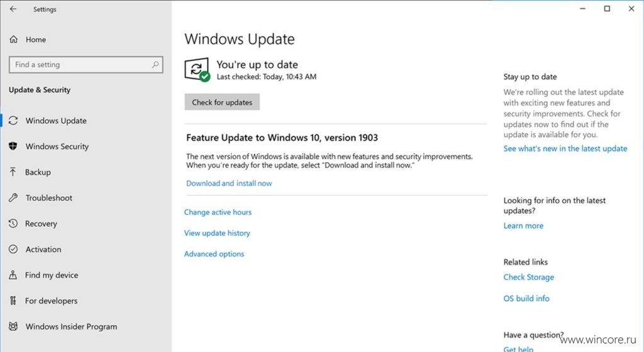
Task: Click the Home house icon
Action: pos(14,40)
